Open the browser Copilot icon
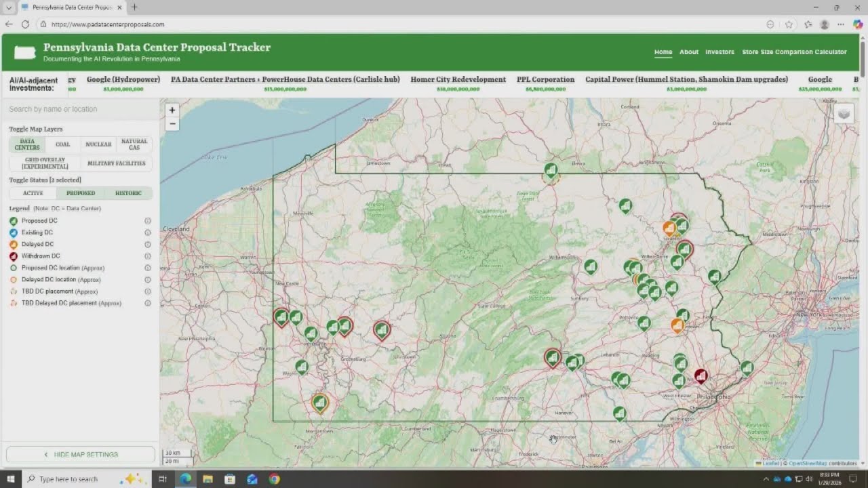Screen dimensions: 868x488 tap(858, 24)
